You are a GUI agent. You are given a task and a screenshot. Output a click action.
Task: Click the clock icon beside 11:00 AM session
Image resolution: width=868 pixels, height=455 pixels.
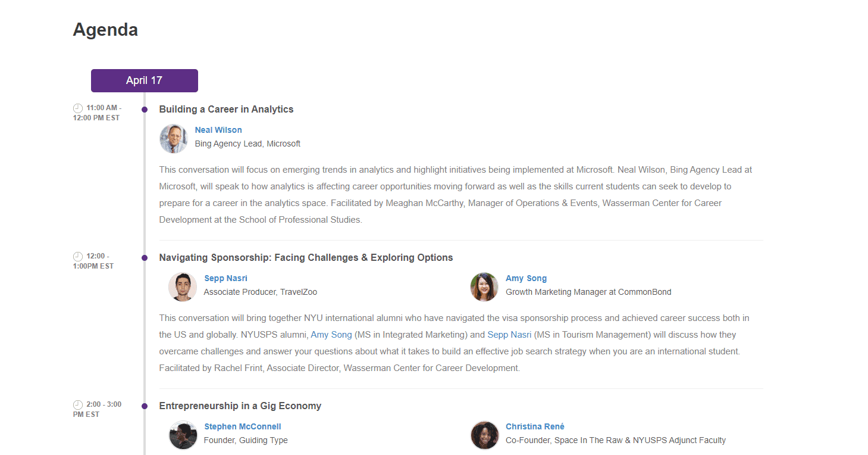(78, 108)
